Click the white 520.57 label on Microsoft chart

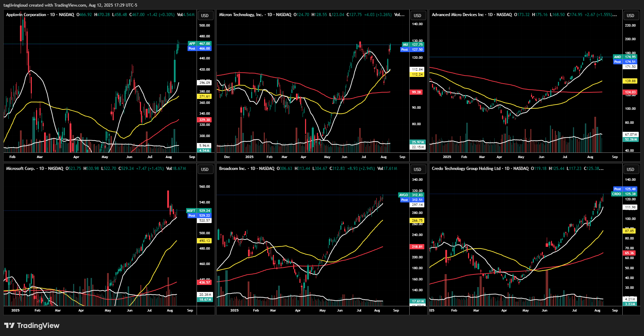pyautogui.click(x=205, y=221)
